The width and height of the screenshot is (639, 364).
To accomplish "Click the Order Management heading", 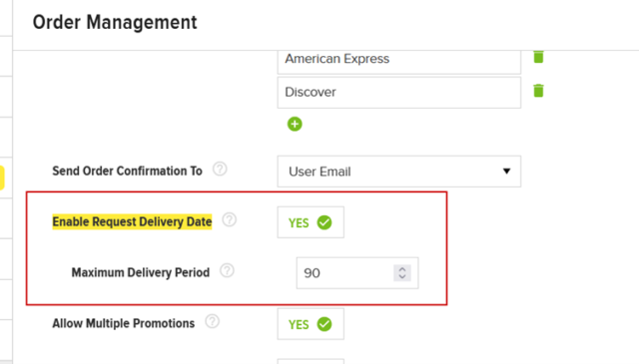I will (x=115, y=22).
